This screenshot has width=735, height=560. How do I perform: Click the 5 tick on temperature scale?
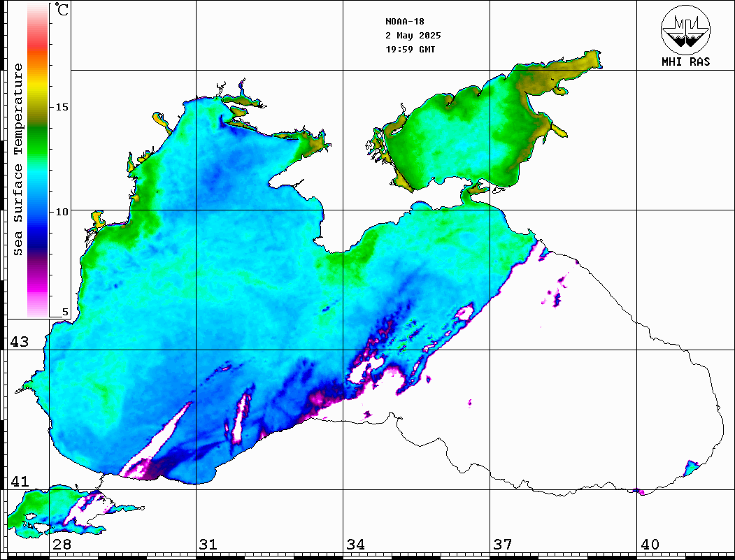(65, 312)
